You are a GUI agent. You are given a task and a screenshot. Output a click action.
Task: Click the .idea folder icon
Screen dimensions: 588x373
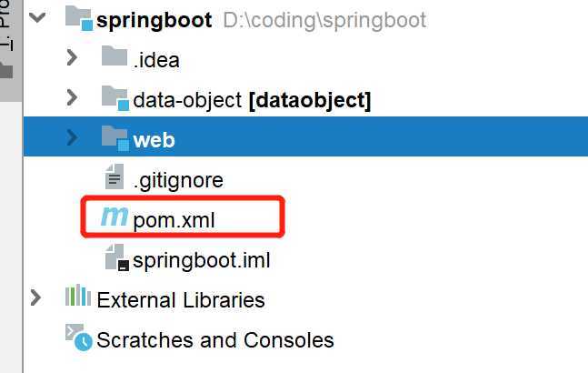[114, 55]
